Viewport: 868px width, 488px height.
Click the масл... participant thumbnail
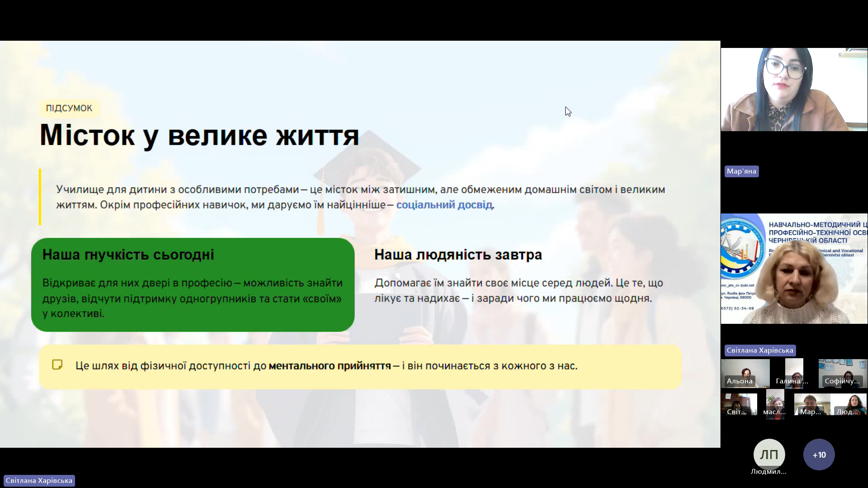point(775,404)
